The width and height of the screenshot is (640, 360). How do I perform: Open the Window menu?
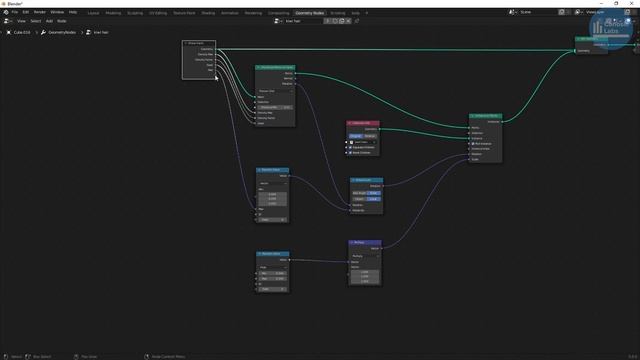click(57, 12)
